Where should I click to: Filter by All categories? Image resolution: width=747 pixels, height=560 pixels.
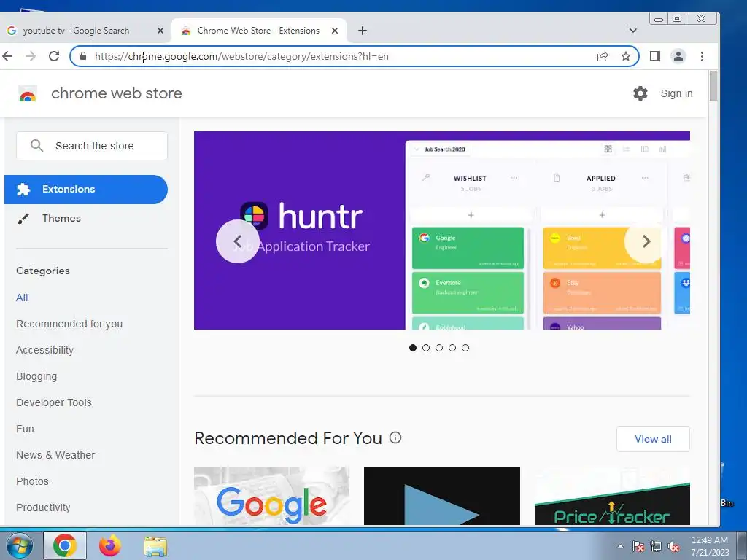coord(22,297)
